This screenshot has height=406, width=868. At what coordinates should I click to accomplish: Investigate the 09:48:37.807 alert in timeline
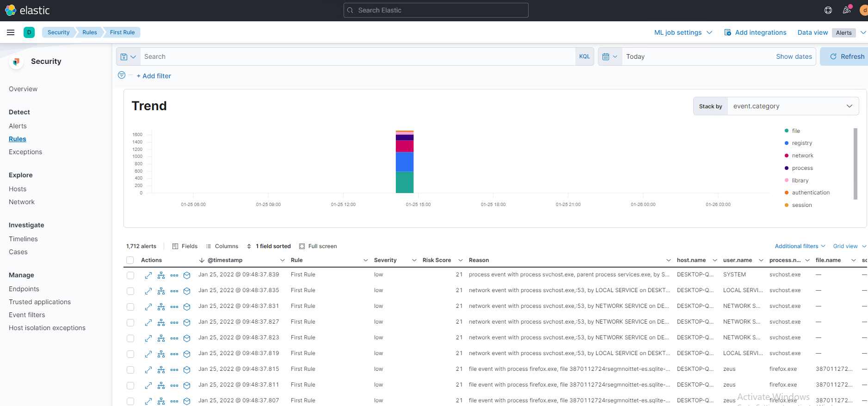pyautogui.click(x=187, y=401)
